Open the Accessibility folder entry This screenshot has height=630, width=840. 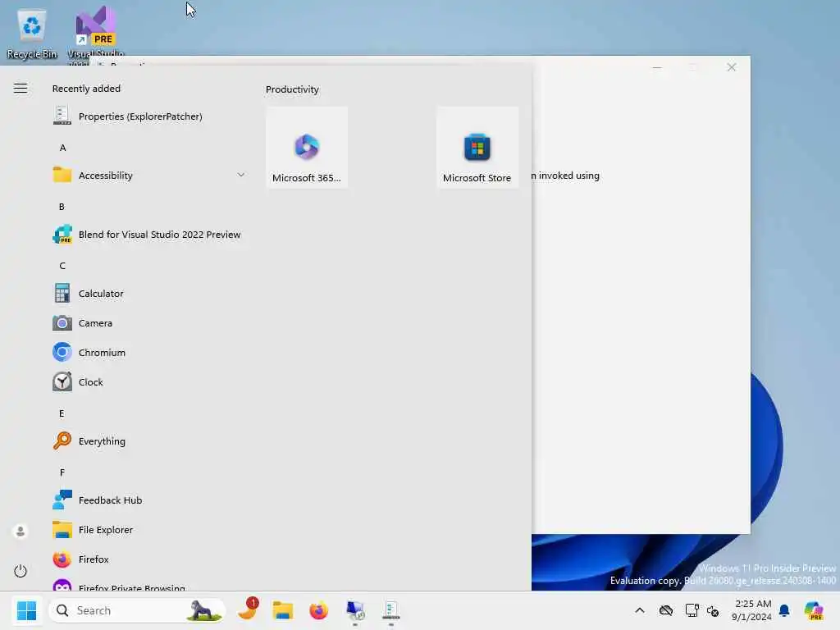pyautogui.click(x=149, y=176)
